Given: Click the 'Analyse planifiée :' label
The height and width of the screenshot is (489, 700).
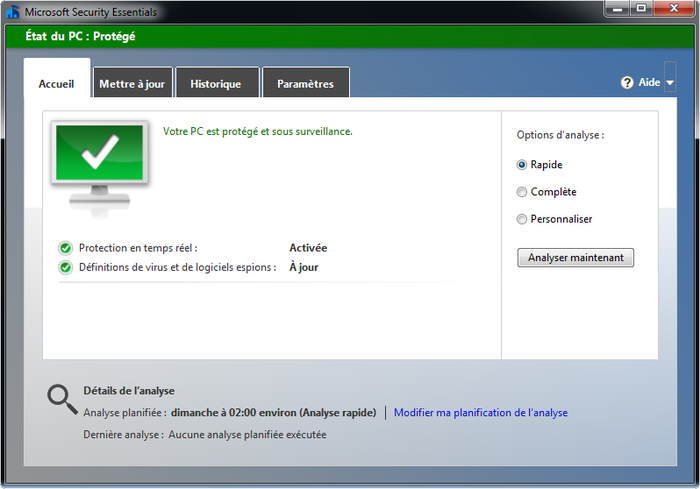Looking at the screenshot, I should (x=125, y=413).
